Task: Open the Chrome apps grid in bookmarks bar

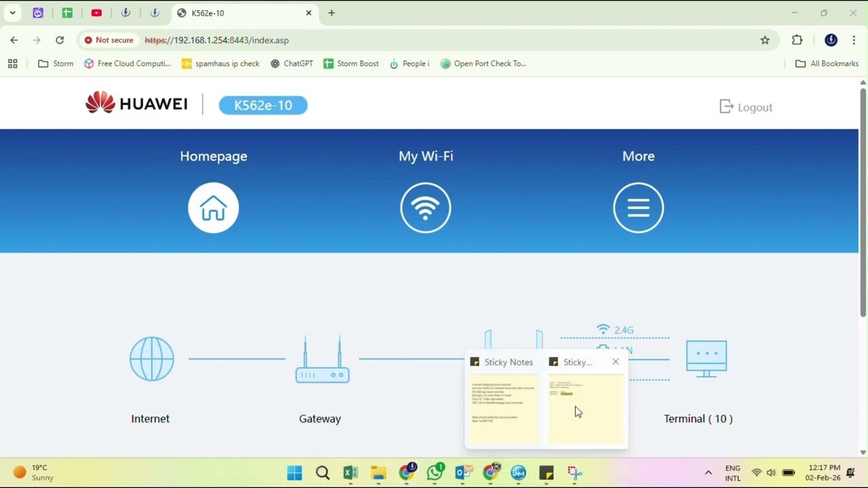Action: click(x=12, y=64)
